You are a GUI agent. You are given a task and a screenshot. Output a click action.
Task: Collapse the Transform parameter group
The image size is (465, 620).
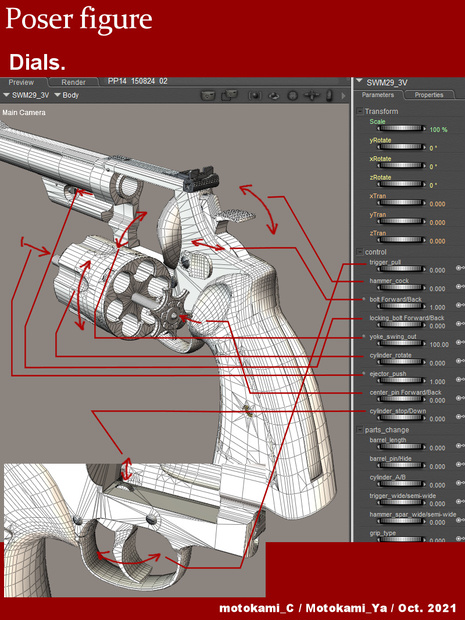(360, 112)
